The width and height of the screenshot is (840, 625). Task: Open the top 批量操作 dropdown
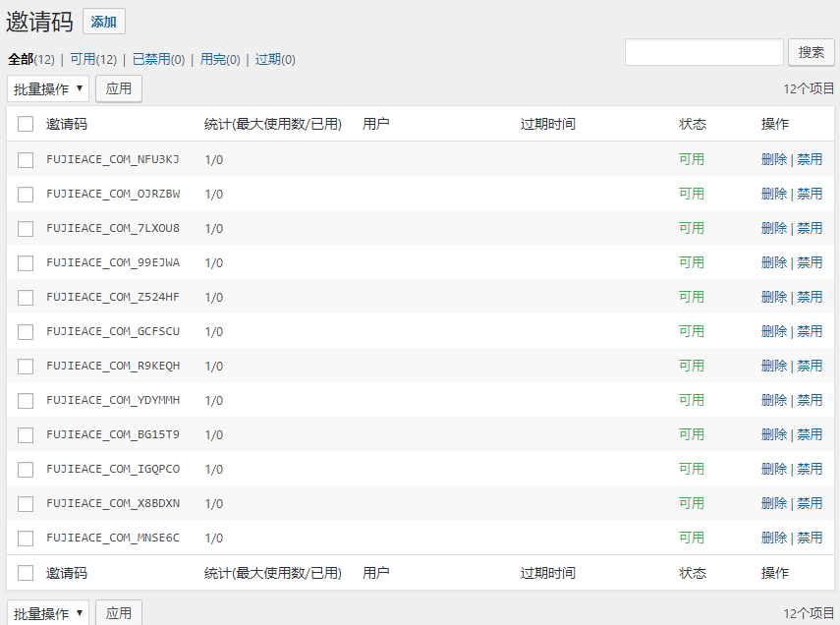48,88
